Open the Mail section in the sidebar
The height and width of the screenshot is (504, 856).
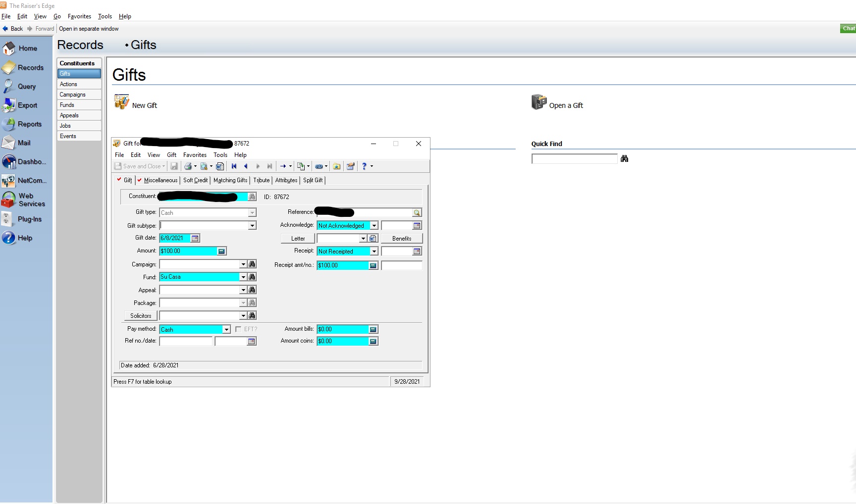(16, 143)
